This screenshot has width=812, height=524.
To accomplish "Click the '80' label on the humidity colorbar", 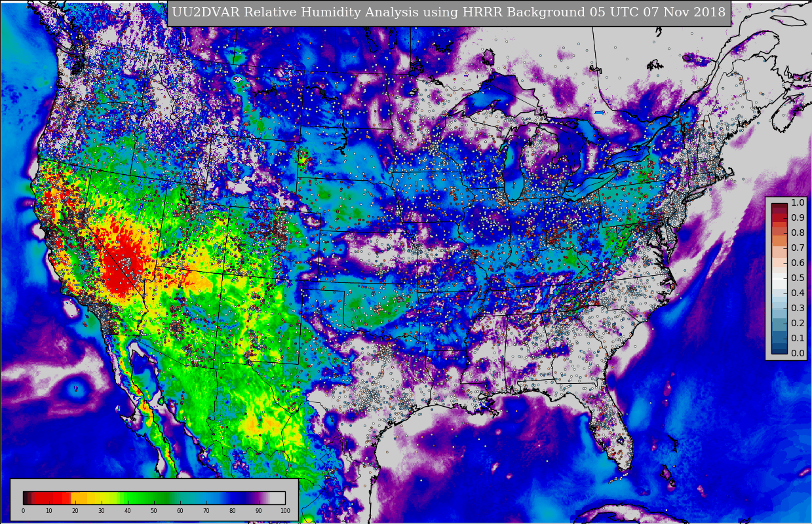I will 233,511.
